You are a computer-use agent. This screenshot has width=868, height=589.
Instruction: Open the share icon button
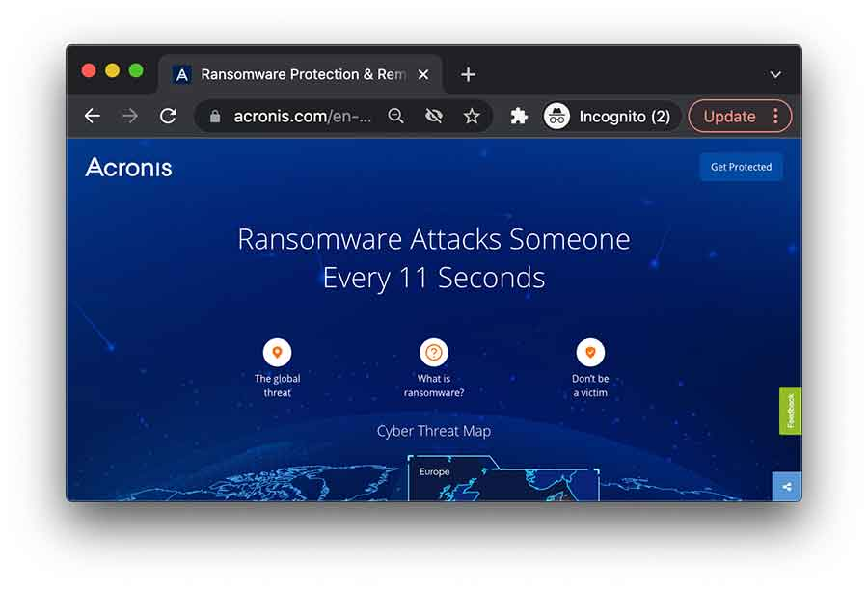tap(787, 486)
